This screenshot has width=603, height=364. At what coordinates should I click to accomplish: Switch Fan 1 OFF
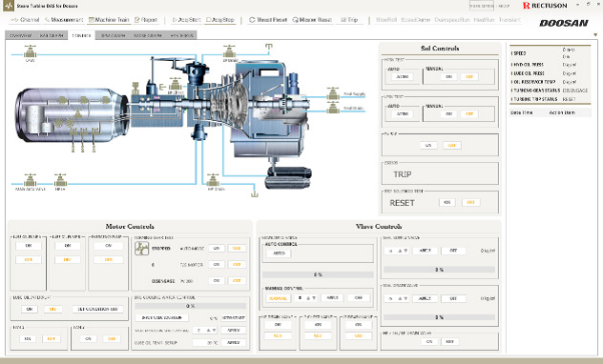point(52,339)
